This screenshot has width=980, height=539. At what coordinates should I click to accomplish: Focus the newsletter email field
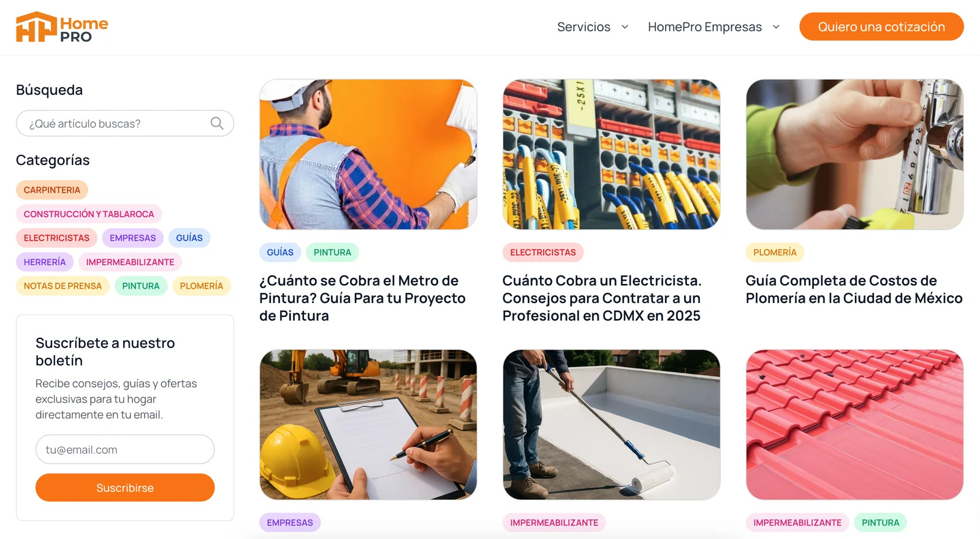coord(125,449)
